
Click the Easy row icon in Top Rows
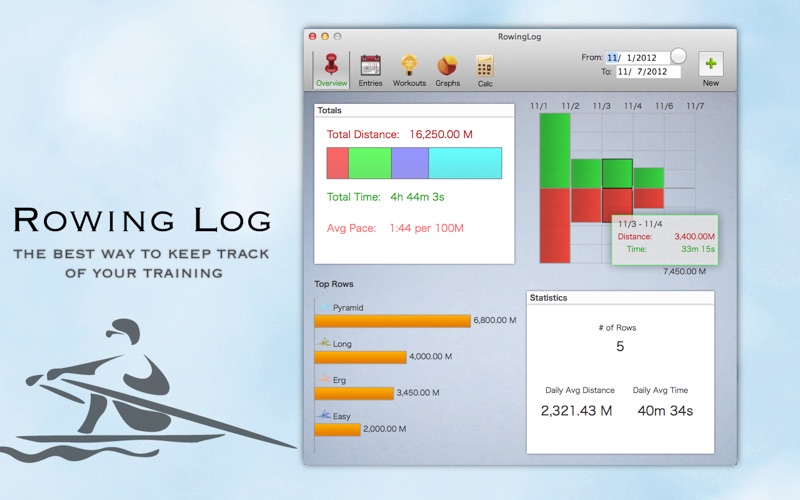click(x=323, y=415)
